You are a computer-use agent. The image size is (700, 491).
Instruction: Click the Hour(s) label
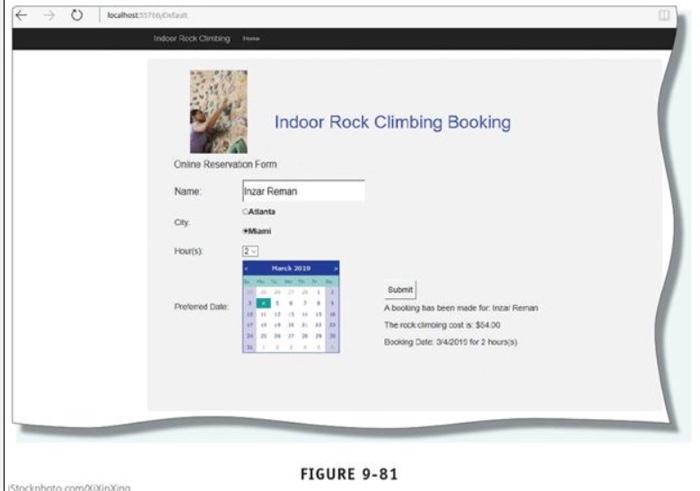[x=188, y=251]
